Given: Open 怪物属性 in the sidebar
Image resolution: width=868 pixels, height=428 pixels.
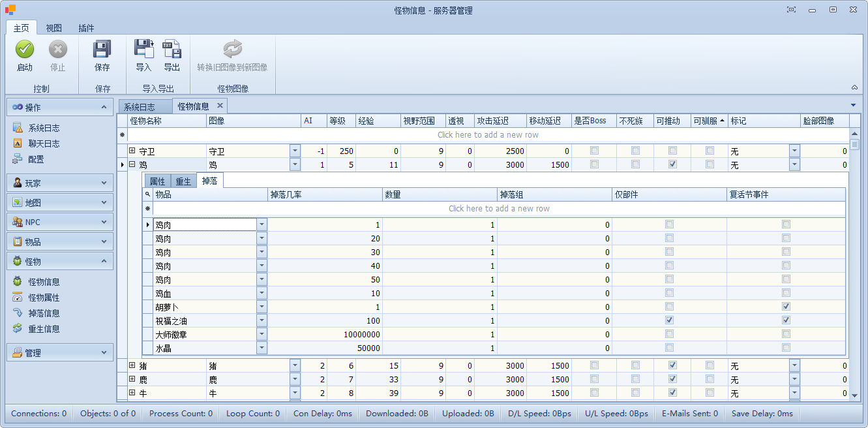Looking at the screenshot, I should [44, 298].
